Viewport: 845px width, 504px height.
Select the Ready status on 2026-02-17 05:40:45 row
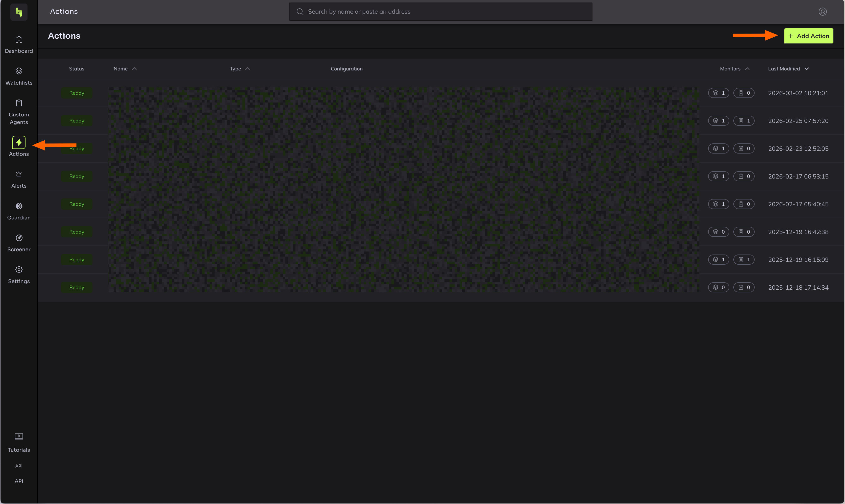point(77,204)
